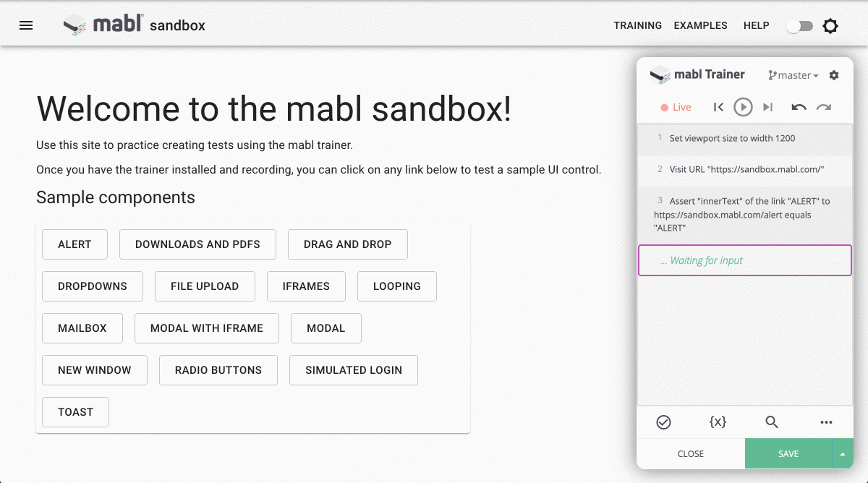Add an assertion with checkmark icon
This screenshot has width=868, height=483.
click(663, 422)
